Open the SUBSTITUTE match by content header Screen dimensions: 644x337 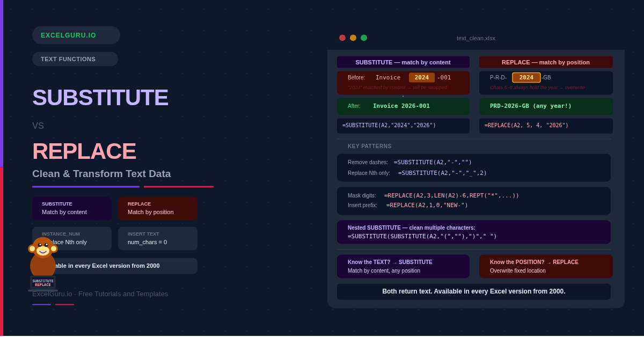point(403,62)
